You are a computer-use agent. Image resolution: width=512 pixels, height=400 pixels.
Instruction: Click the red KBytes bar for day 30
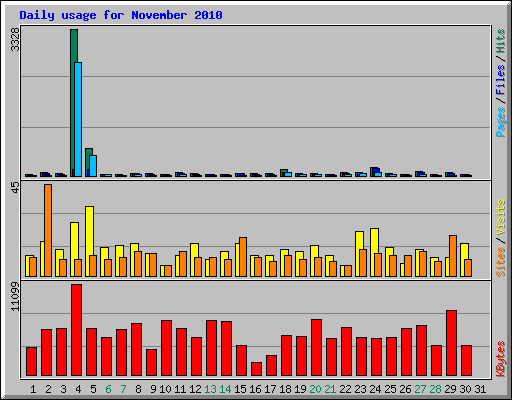click(466, 360)
